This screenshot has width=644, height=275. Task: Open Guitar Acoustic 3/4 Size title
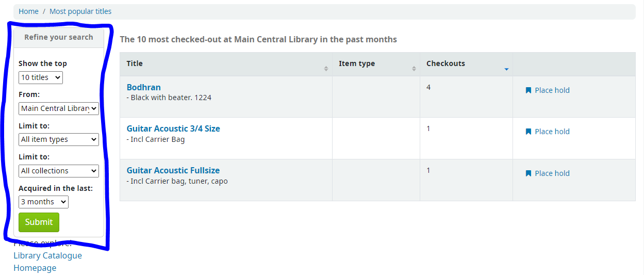pyautogui.click(x=173, y=128)
